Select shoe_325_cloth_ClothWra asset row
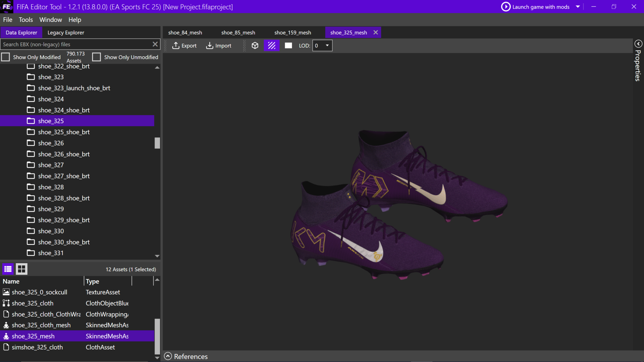644x362 pixels. click(77, 314)
